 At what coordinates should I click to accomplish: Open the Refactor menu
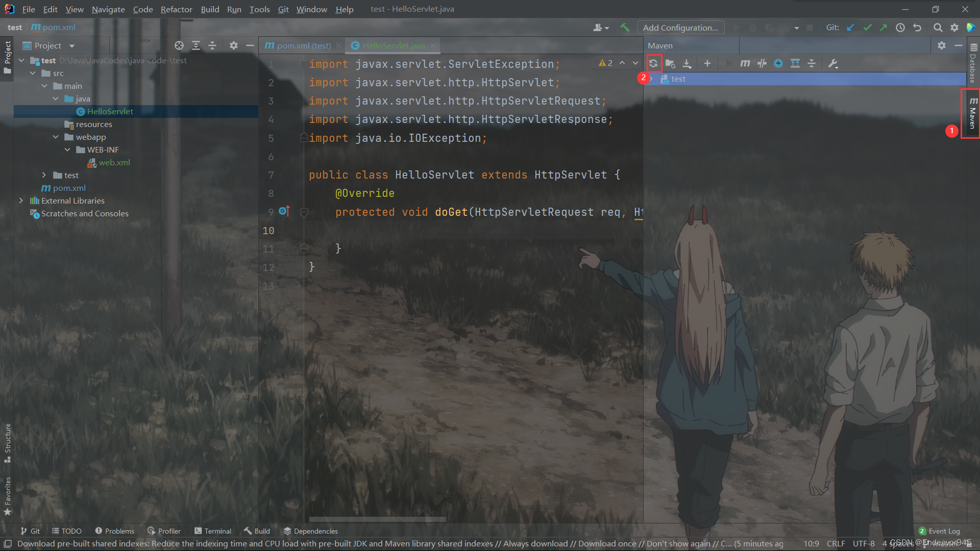[176, 9]
